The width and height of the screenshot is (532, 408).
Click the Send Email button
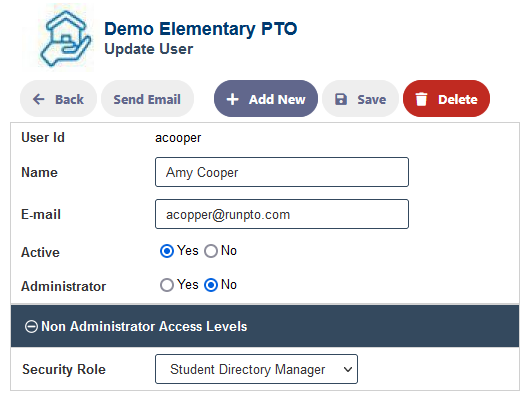(147, 99)
